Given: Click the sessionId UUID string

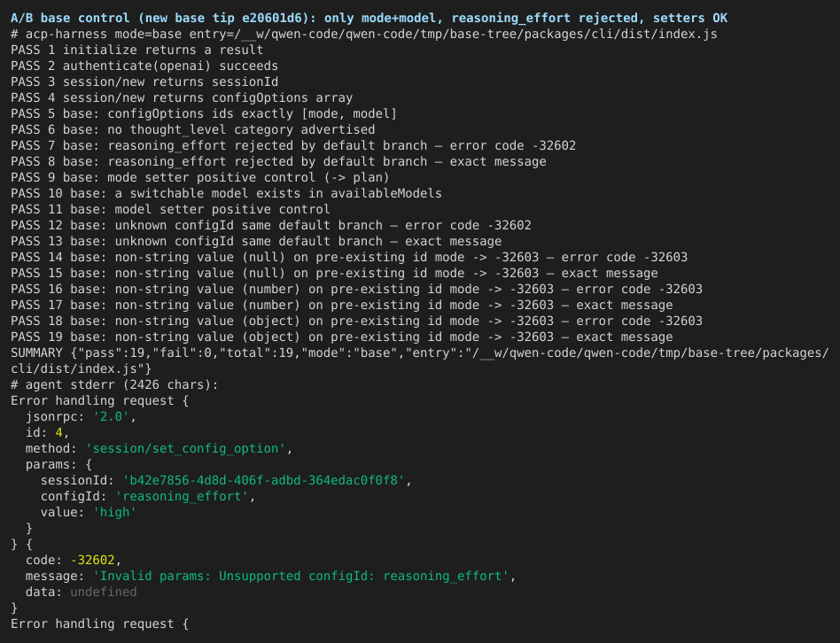Looking at the screenshot, I should coord(263,480).
